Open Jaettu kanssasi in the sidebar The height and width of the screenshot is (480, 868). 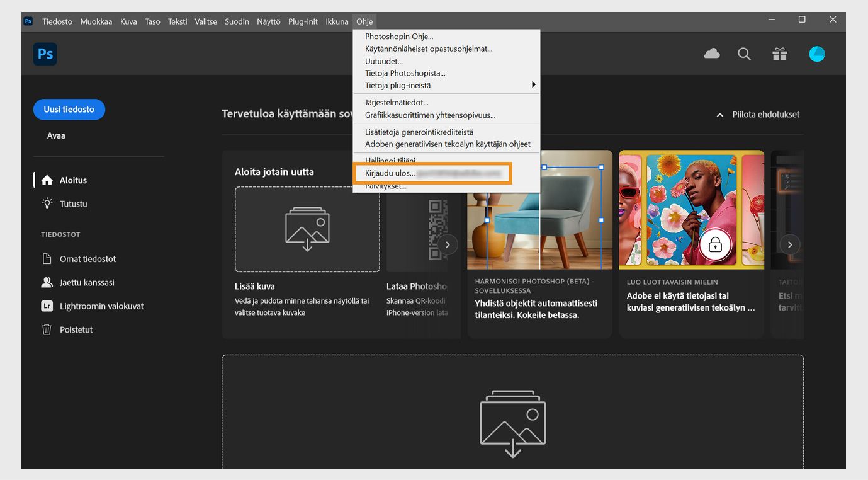(x=87, y=282)
